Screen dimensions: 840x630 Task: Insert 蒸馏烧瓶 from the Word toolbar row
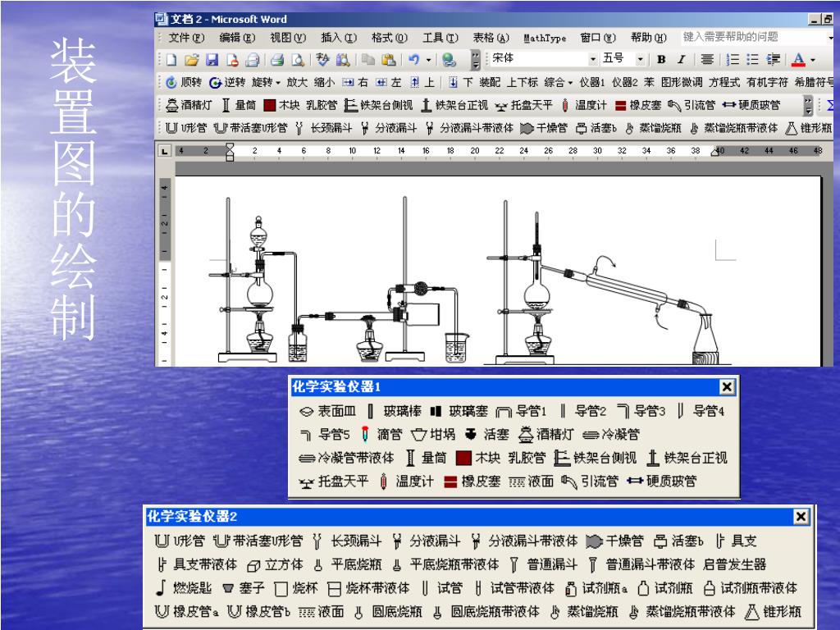pyautogui.click(x=653, y=128)
